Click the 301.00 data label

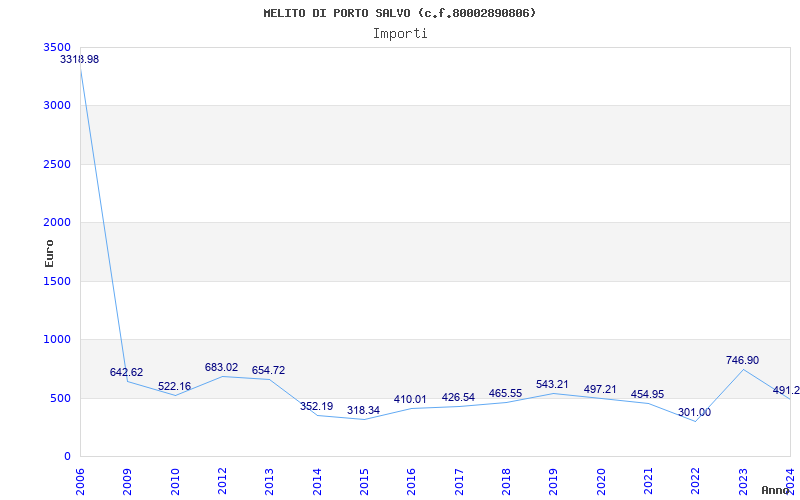[694, 412]
